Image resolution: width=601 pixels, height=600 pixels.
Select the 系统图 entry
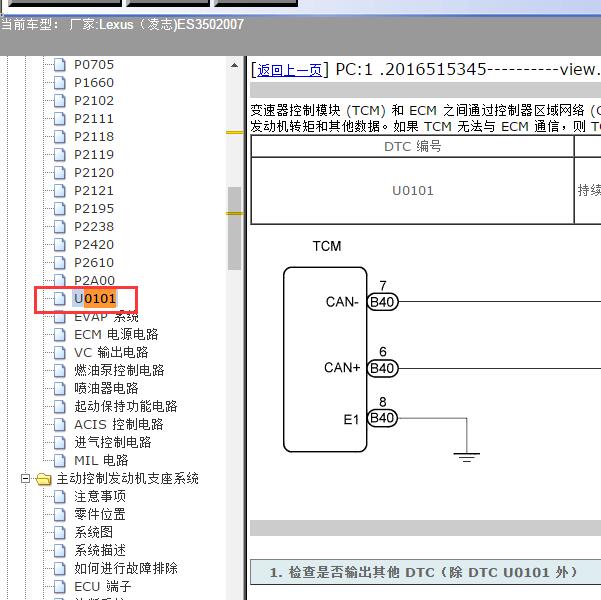click(94, 533)
